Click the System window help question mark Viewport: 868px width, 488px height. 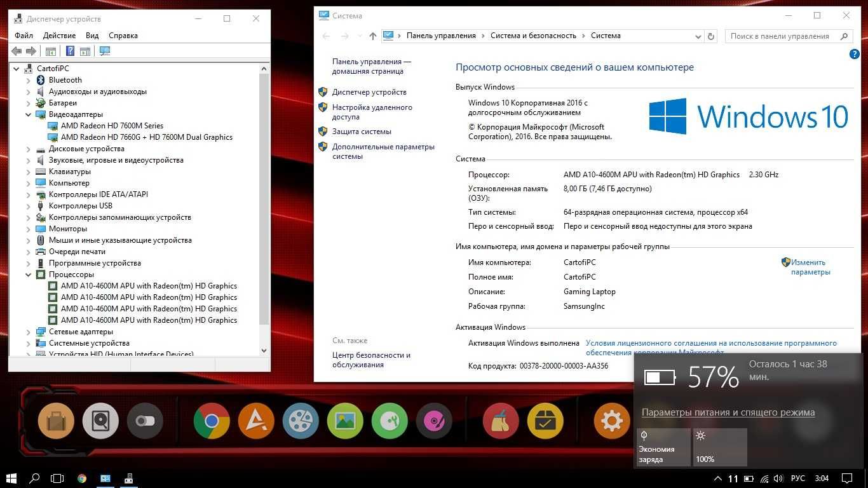pos(854,55)
